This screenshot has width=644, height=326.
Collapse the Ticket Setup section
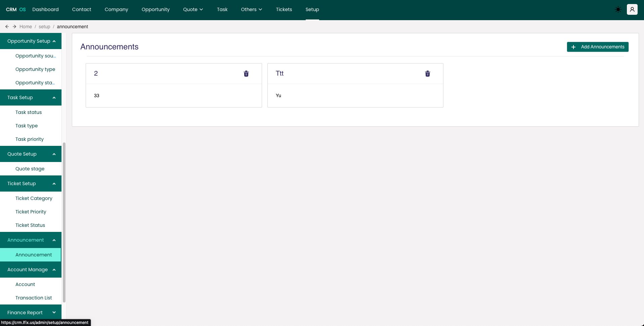[x=54, y=184]
